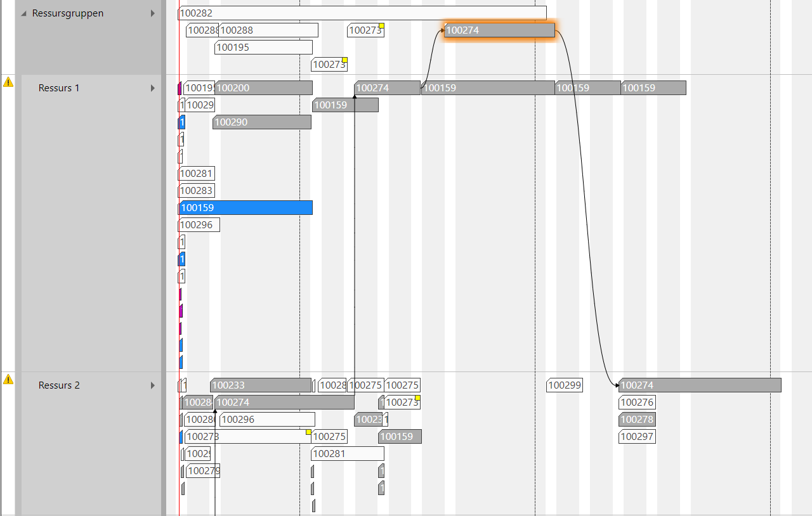The image size is (812, 516).
Task: Click the warning icon beside Ressurs 2
Action: 8,379
